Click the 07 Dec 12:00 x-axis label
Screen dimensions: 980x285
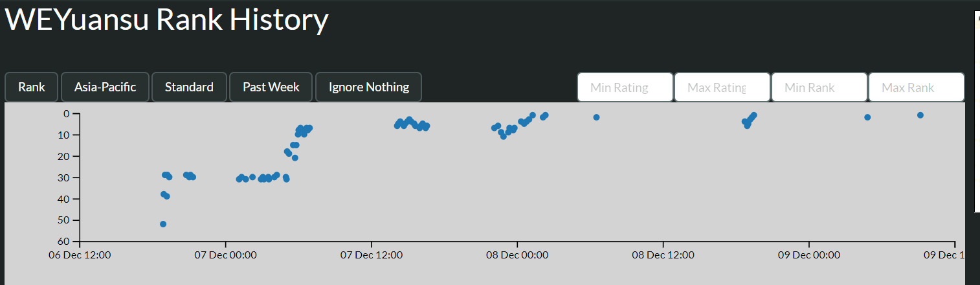pyautogui.click(x=372, y=255)
